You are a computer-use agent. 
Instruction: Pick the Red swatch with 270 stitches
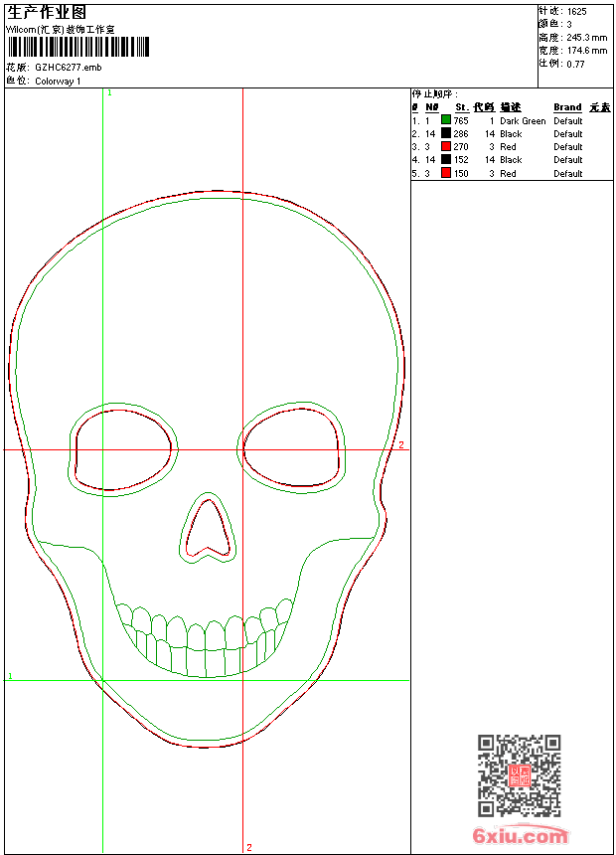click(x=446, y=146)
